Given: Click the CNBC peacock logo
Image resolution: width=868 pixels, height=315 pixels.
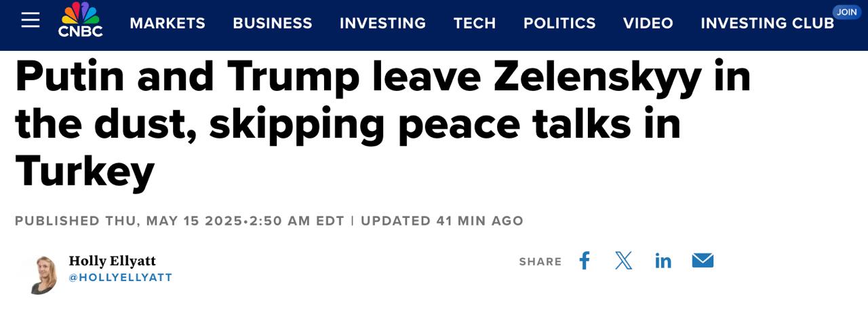Looking at the screenshot, I should 80,20.
